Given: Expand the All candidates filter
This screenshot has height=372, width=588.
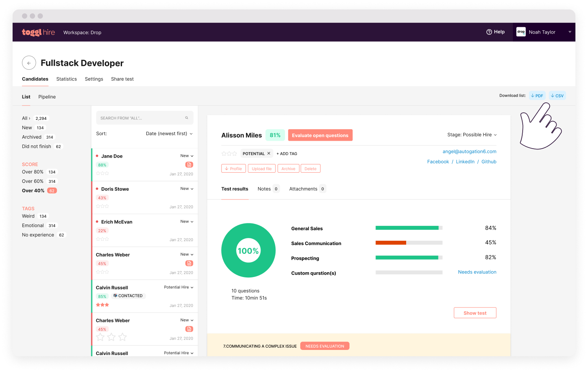Looking at the screenshot, I should (x=26, y=118).
